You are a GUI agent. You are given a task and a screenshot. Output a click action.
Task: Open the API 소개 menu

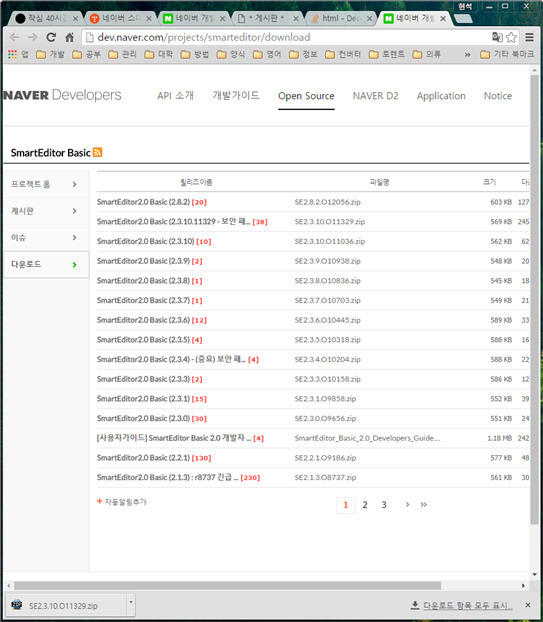[x=175, y=96]
